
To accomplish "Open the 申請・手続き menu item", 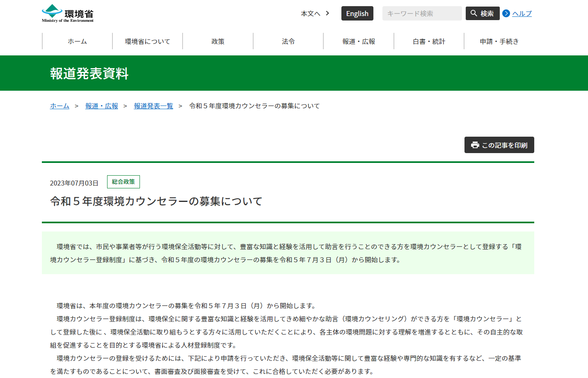I will click(x=499, y=41).
